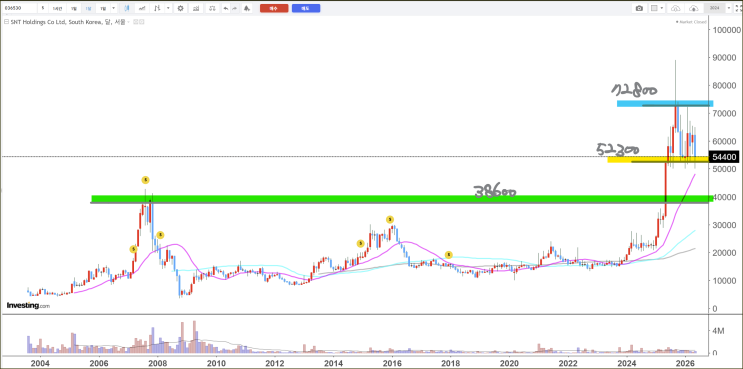Undo the last chart action
743x369 pixels.
[x=226, y=8]
